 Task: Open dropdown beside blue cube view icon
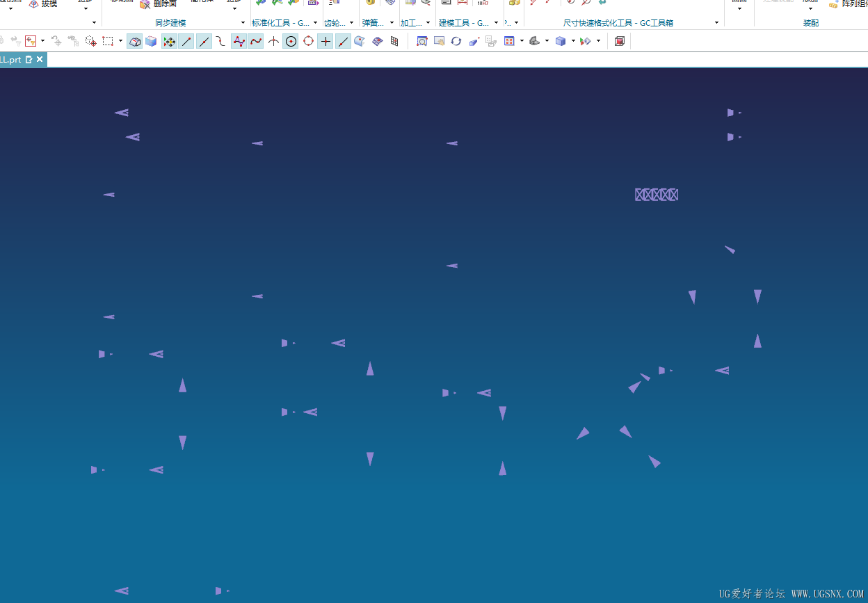tap(573, 41)
